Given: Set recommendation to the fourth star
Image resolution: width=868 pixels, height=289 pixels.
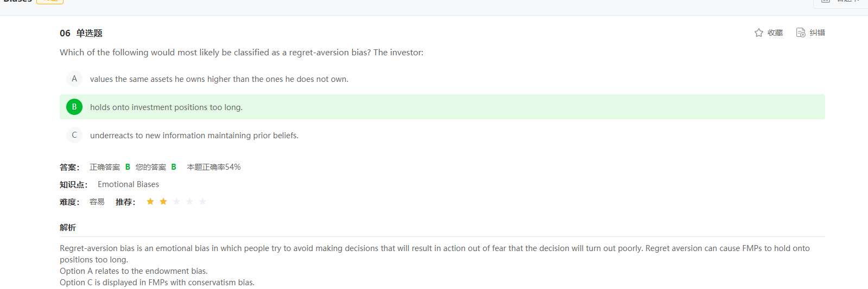Looking at the screenshot, I should pos(189,202).
